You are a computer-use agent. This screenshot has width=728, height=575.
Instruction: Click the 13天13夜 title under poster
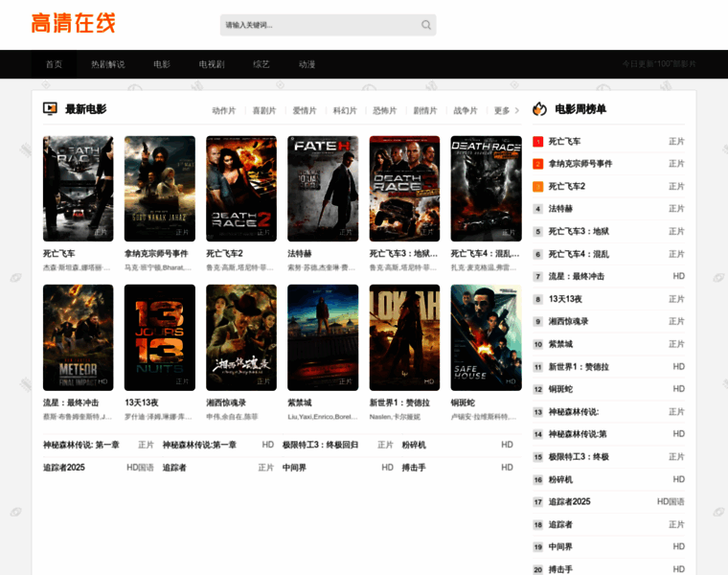(142, 402)
